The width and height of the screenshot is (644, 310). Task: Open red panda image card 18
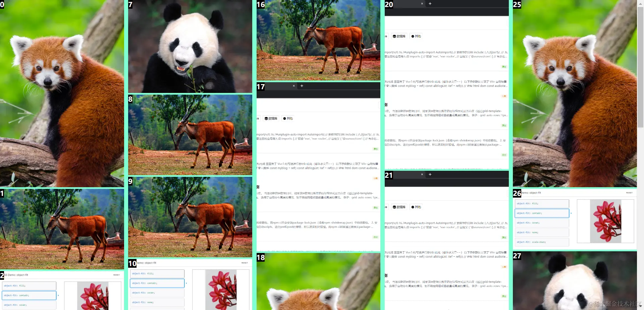(x=318, y=281)
